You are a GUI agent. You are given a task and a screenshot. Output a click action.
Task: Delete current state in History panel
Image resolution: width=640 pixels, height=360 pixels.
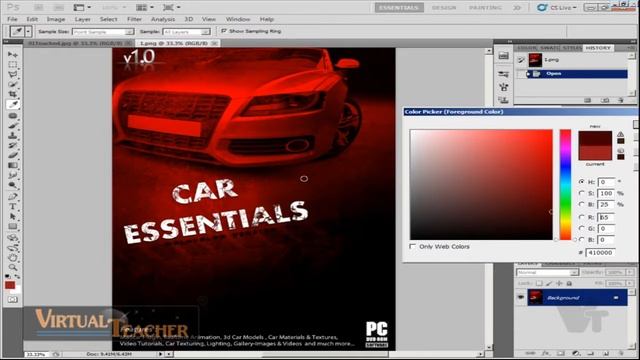click(620, 100)
